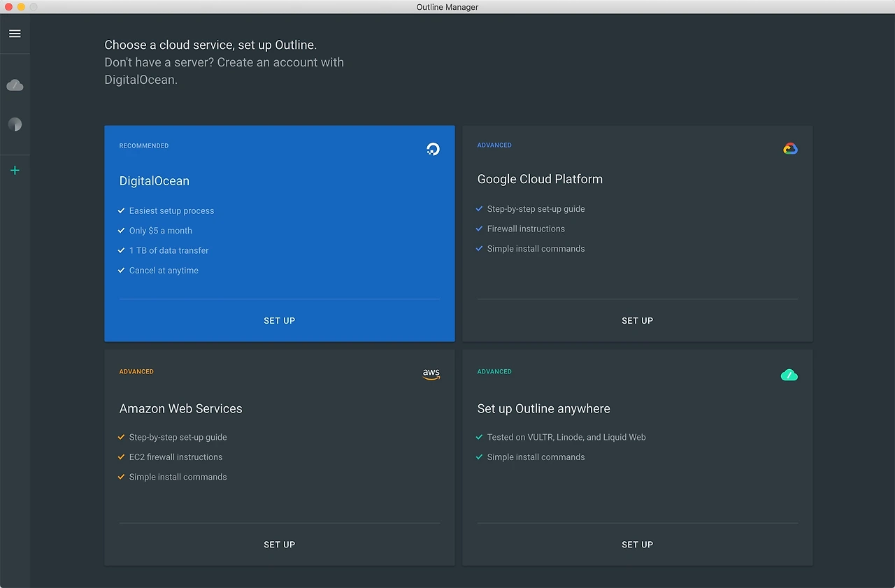The height and width of the screenshot is (588, 895).
Task: Click the DigitalOcean card title
Action: (155, 181)
